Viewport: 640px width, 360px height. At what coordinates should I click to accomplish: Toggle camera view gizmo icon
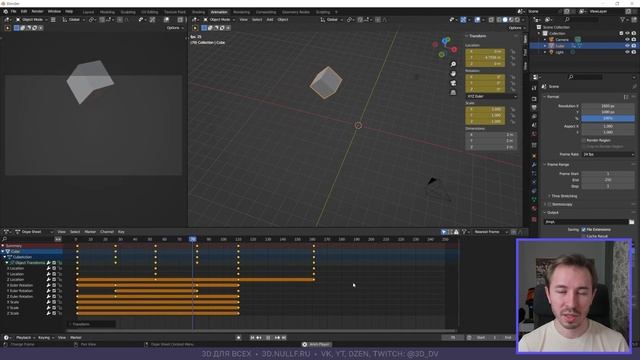tap(453, 83)
